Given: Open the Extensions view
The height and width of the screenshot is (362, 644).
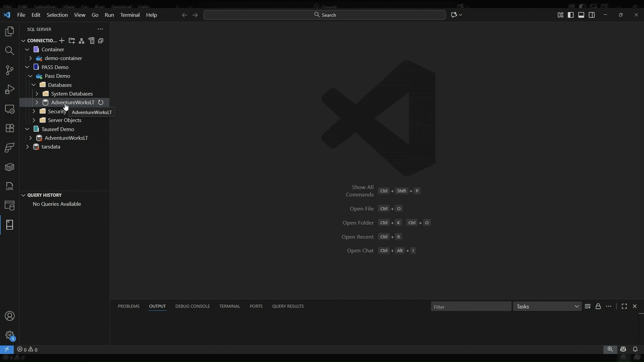Looking at the screenshot, I should (x=10, y=128).
